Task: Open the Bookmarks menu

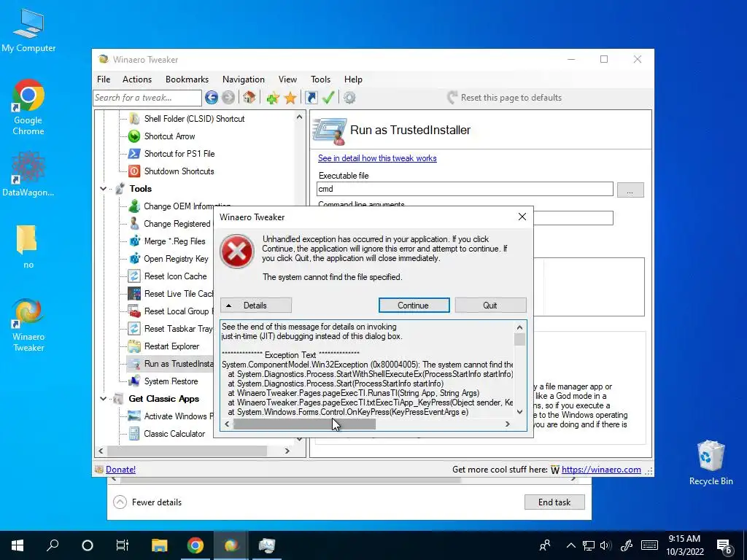Action: (x=187, y=79)
